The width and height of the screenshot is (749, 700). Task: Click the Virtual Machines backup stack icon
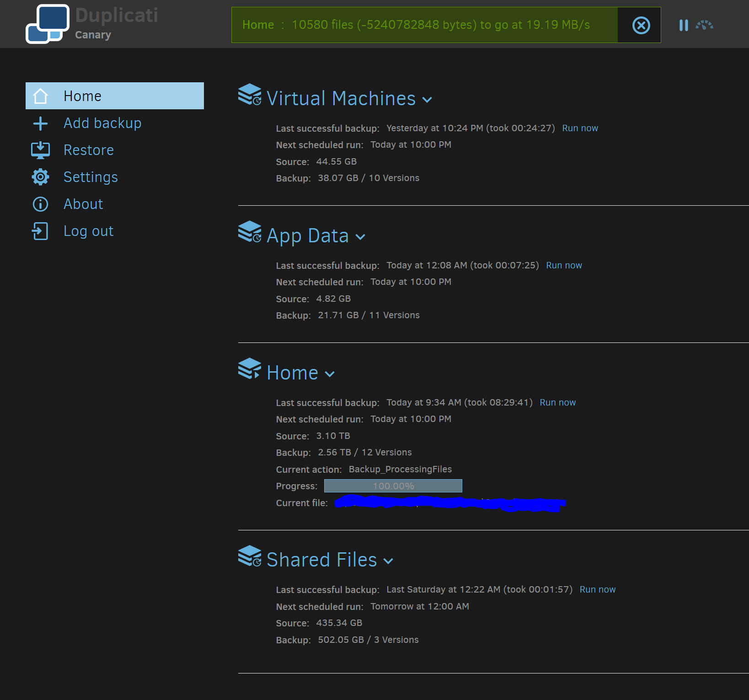coord(250,95)
